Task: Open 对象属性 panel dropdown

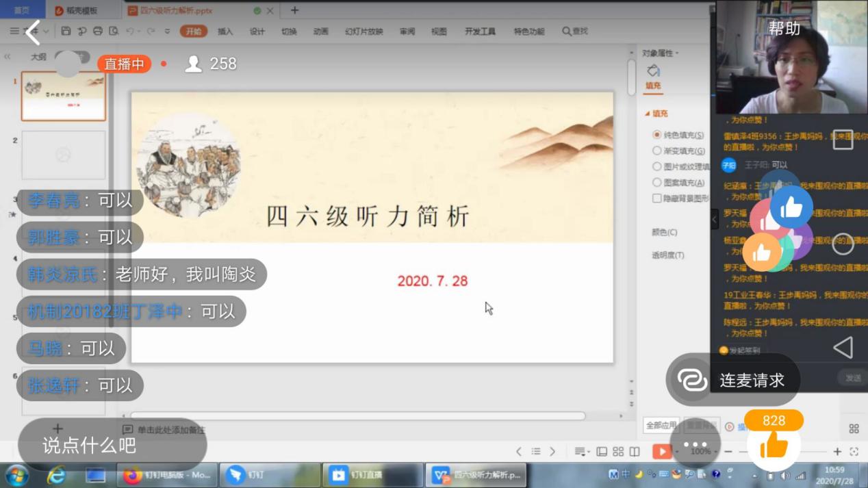Action: [661, 53]
